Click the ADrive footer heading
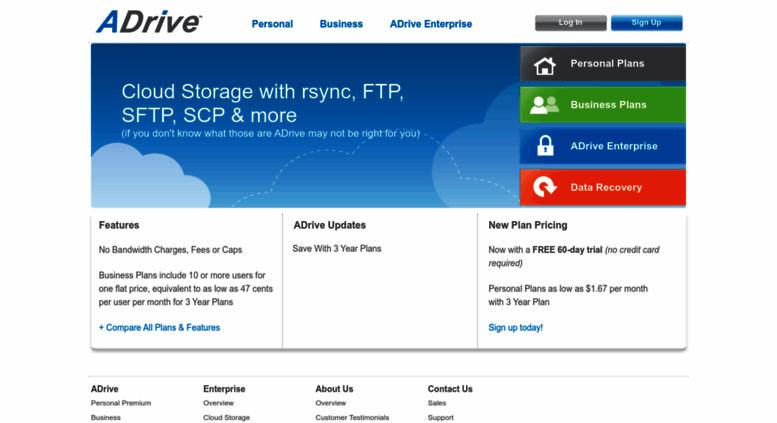 tap(105, 389)
